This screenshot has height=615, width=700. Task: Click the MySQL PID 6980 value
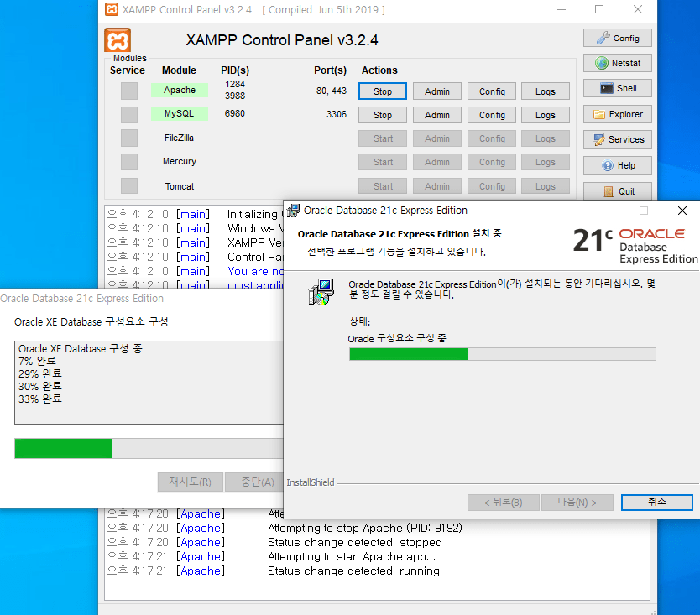click(235, 113)
